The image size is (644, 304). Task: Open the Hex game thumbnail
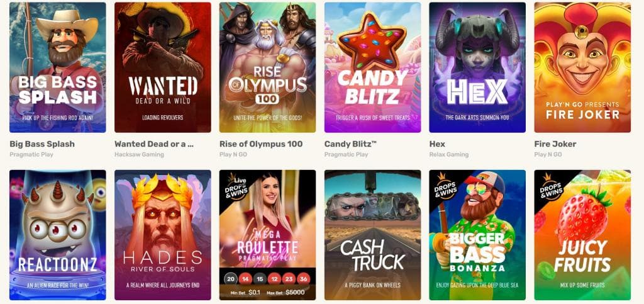coord(477,67)
